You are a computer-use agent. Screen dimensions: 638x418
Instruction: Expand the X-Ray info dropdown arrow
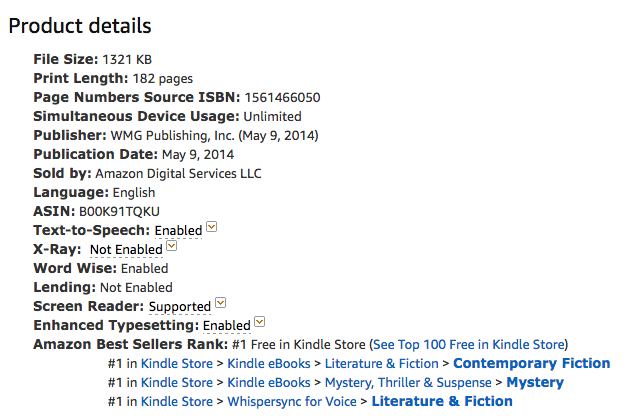pyautogui.click(x=172, y=246)
